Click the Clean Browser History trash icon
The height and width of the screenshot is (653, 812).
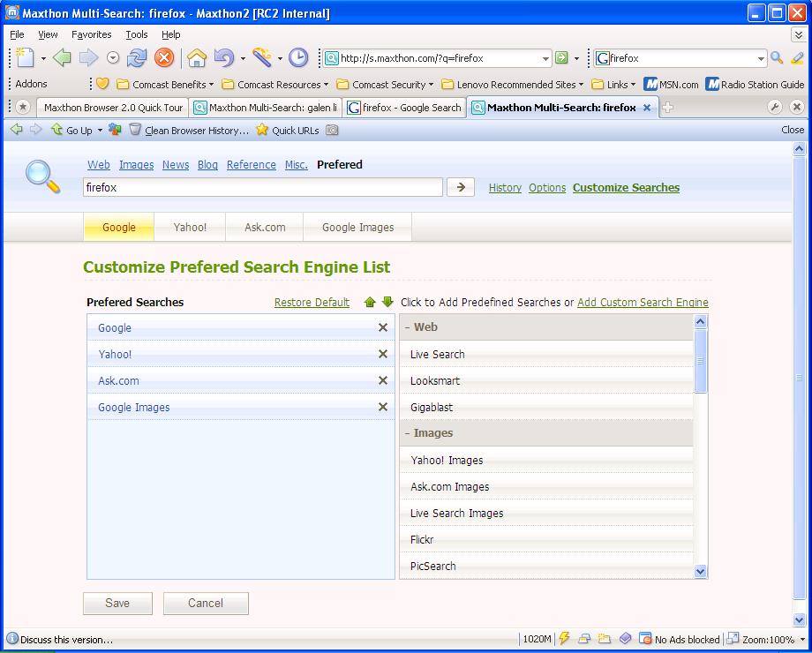tap(135, 129)
